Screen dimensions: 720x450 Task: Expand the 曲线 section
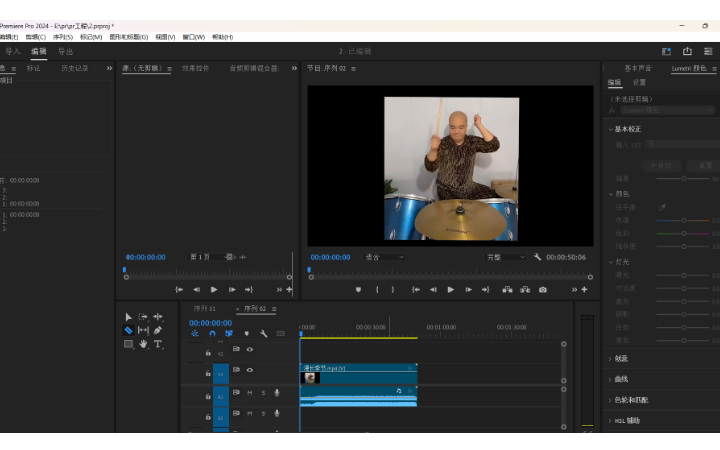pos(610,380)
